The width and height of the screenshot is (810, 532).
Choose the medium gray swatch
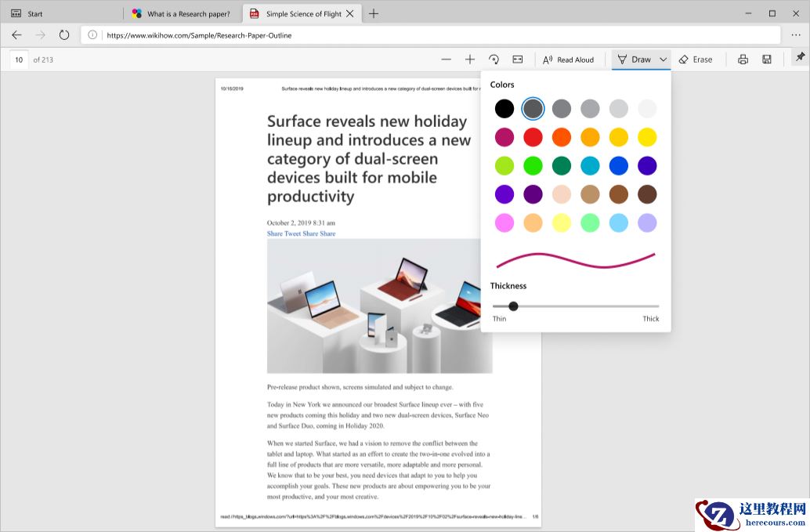click(562, 108)
